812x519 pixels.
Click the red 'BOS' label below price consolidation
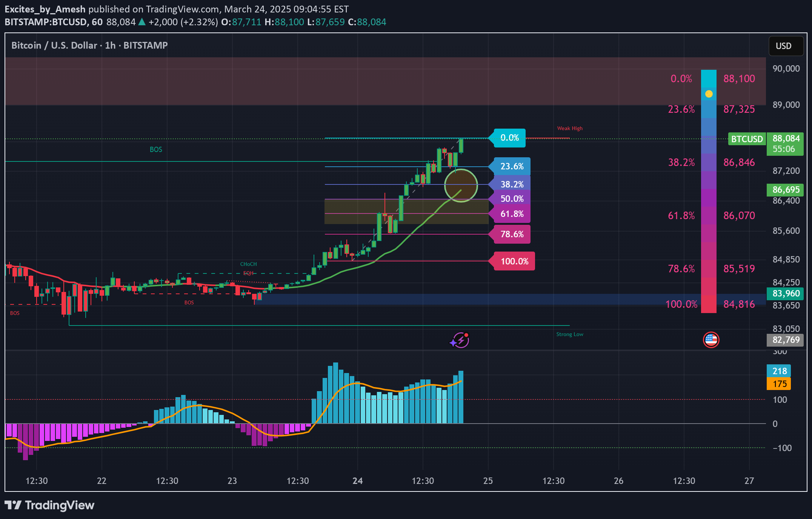tap(189, 302)
